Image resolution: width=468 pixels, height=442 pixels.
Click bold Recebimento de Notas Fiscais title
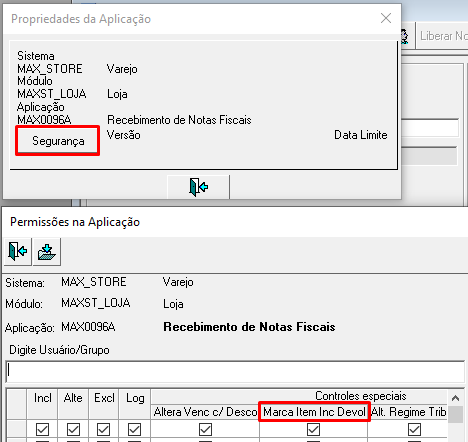tap(249, 327)
